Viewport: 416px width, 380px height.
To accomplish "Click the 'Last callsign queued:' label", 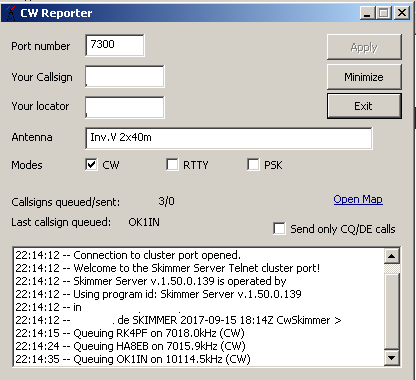I will 61,222.
